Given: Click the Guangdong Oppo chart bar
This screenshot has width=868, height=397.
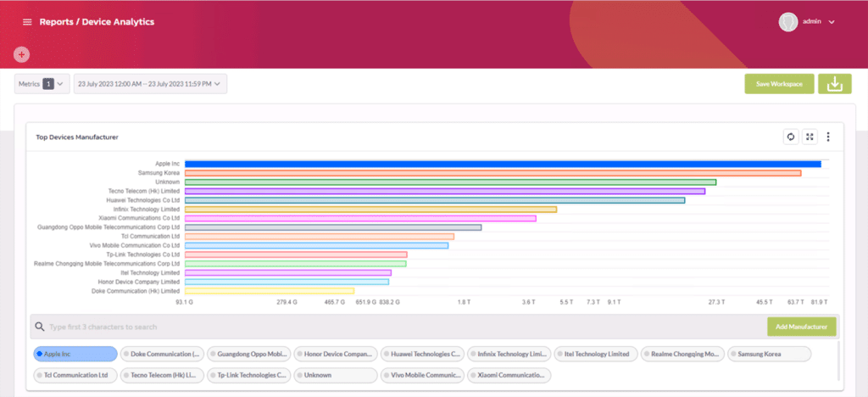Looking at the screenshot, I should [333, 227].
